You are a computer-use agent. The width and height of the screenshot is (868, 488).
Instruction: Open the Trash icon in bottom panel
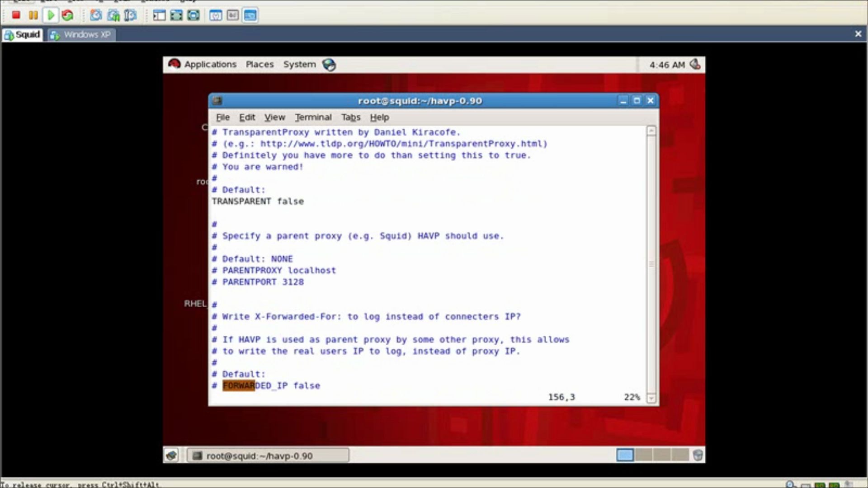coord(698,455)
